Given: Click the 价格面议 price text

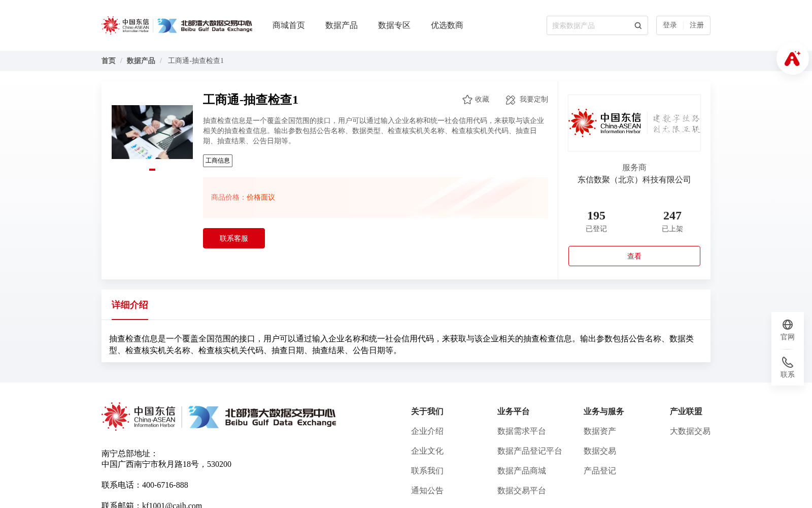Looking at the screenshot, I should pyautogui.click(x=261, y=198).
